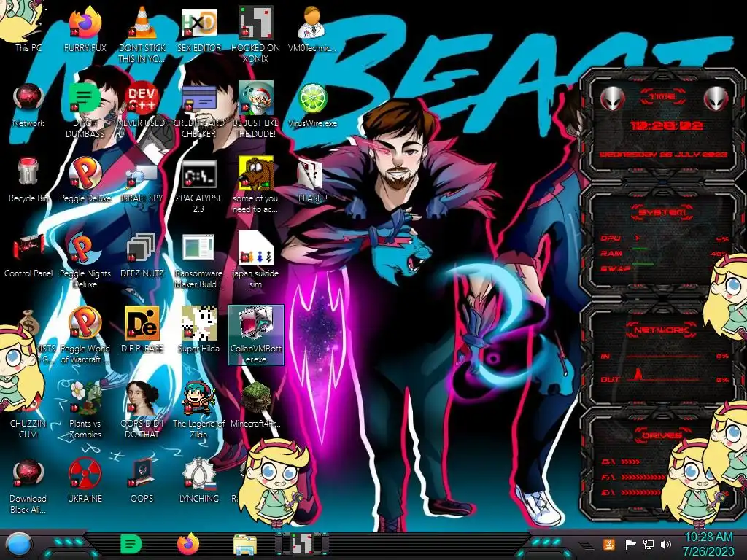
Task: Launch Peggle Nights Deluxe shortcut
Action: 85,261
